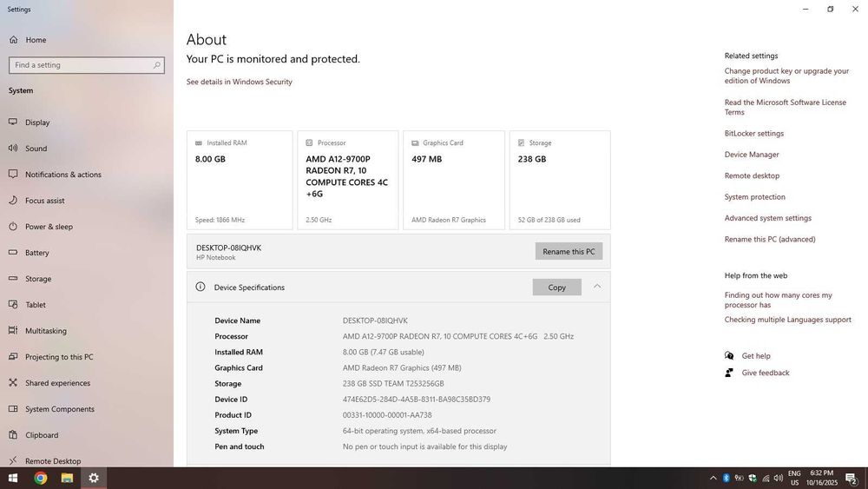Screen dimensions: 868x489
Task: Go to Focus assist settings
Action: [x=44, y=201]
